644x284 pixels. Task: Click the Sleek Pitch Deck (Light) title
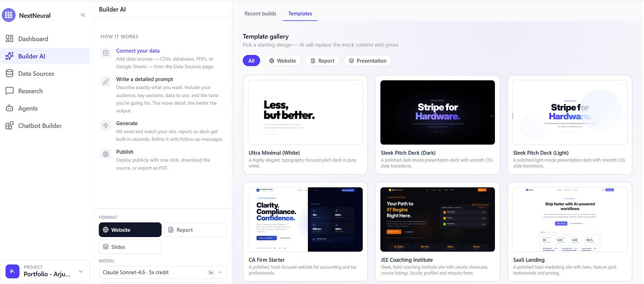pos(541,153)
